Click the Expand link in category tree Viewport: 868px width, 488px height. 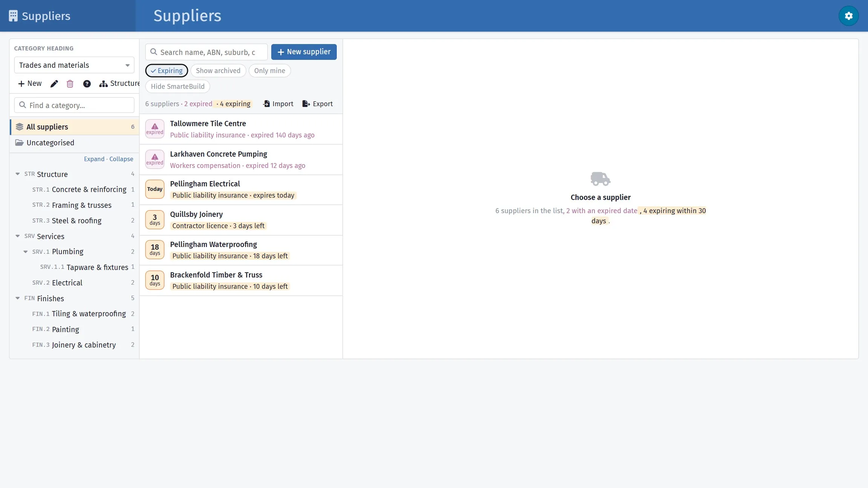(x=94, y=159)
